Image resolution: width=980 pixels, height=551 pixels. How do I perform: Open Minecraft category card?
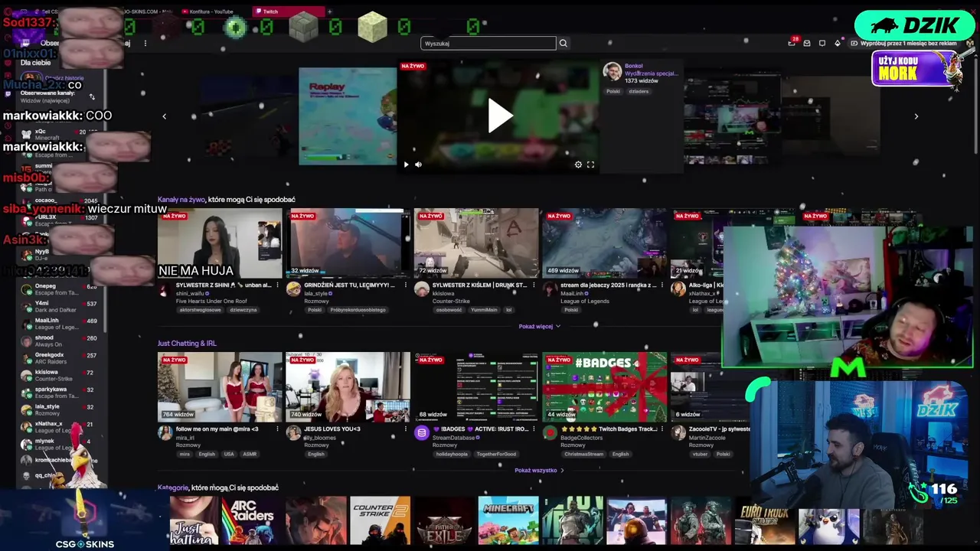pyautogui.click(x=508, y=520)
